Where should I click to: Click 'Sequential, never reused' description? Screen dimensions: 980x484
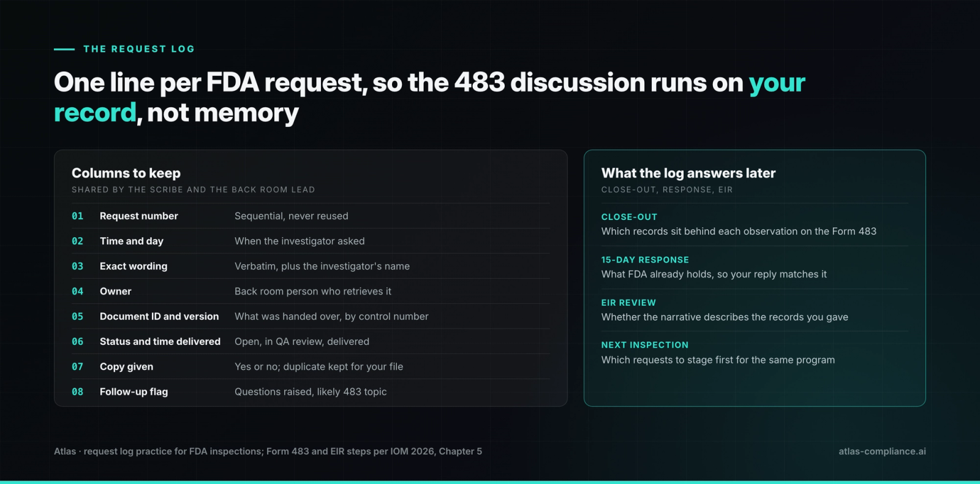click(292, 216)
